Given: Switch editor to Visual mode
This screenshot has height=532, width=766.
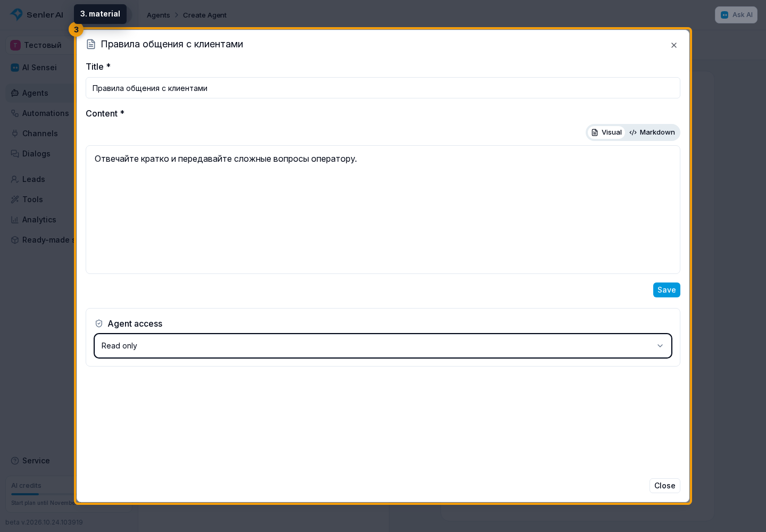Looking at the screenshot, I should click(x=606, y=132).
